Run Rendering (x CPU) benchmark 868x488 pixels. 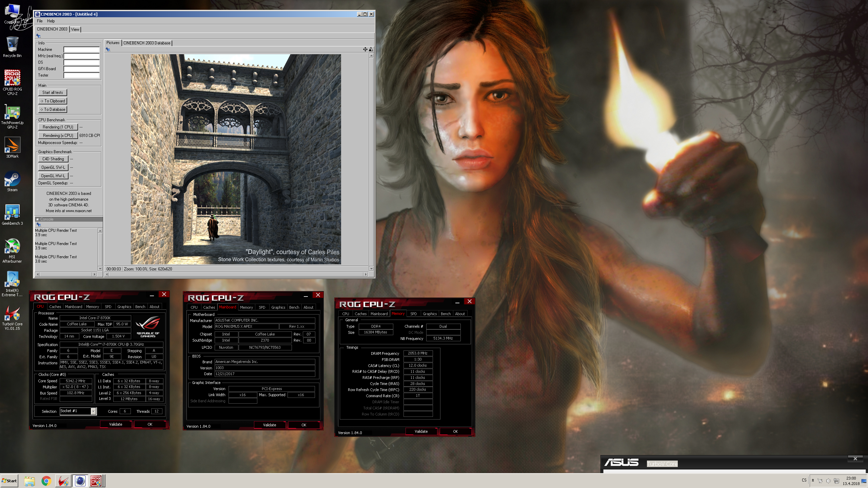58,136
